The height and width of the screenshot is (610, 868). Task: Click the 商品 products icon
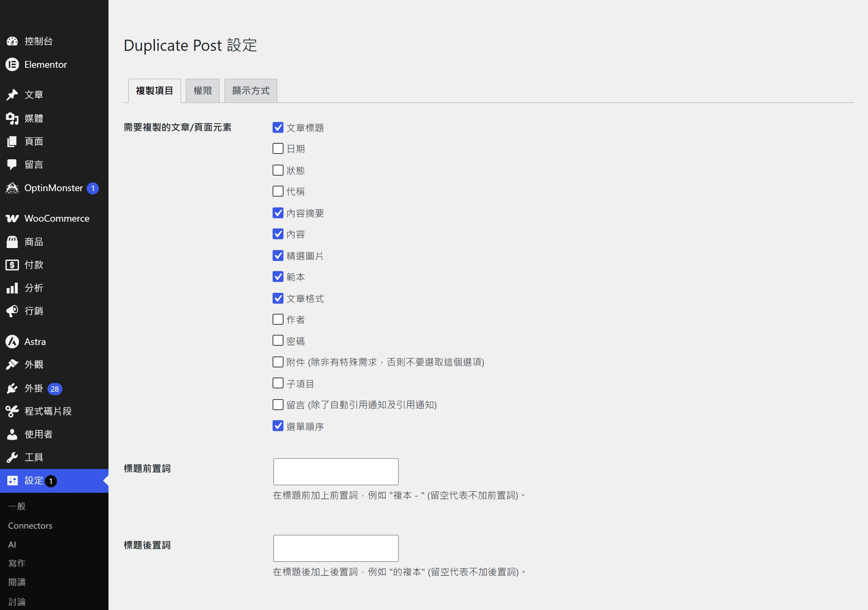point(12,242)
